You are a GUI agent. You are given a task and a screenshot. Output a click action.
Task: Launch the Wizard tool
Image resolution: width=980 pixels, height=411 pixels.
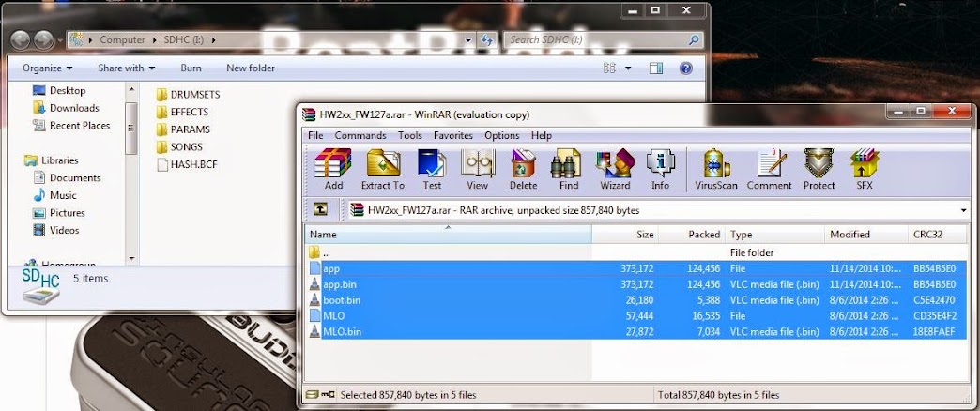pos(615,169)
